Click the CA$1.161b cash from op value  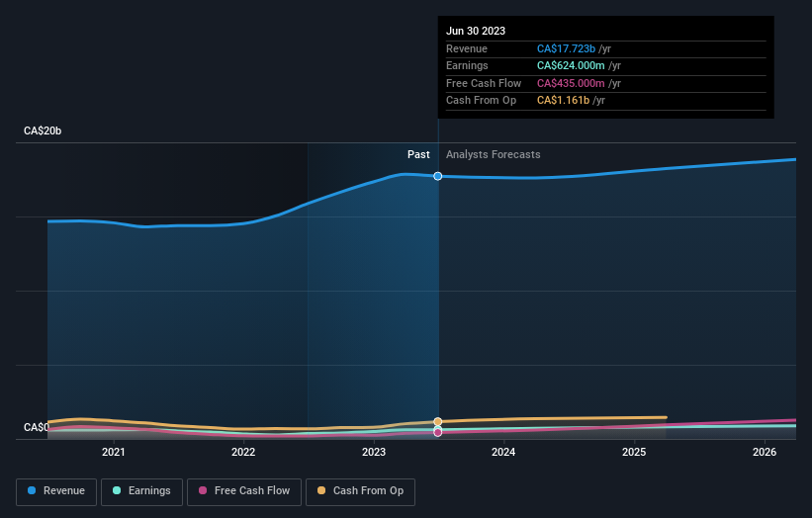[563, 101]
